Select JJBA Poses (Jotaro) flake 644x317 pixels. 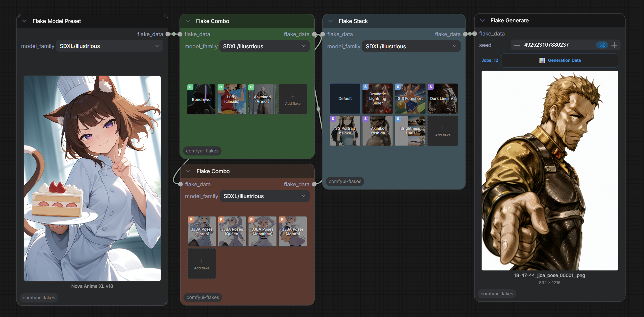click(x=293, y=232)
